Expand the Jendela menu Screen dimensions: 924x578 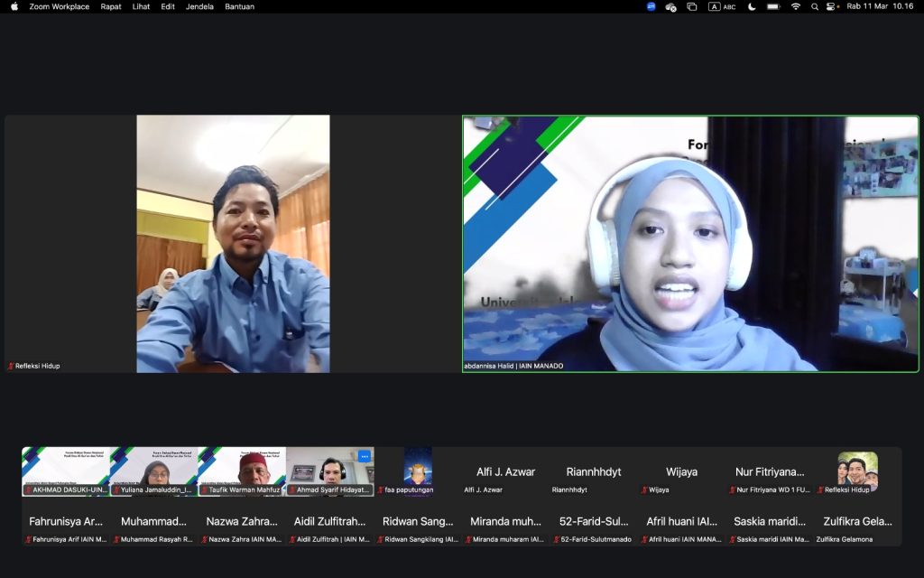point(199,6)
